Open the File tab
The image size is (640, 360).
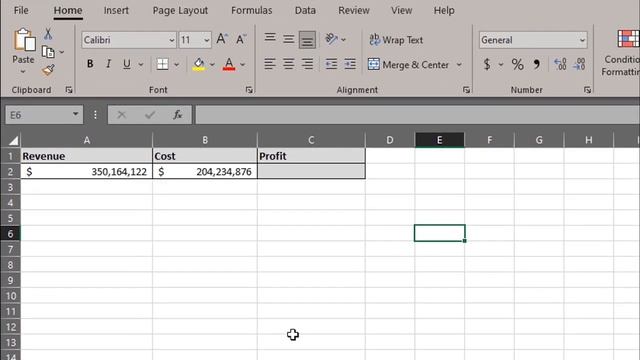coord(21,10)
